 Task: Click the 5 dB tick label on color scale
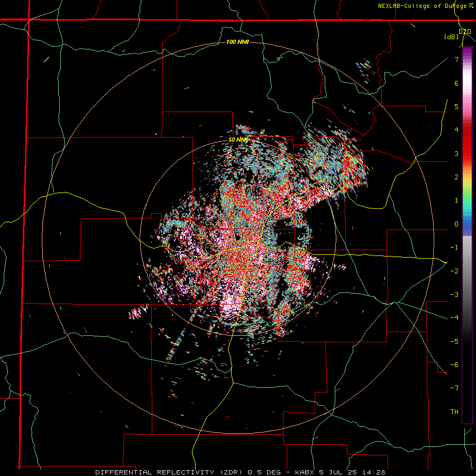click(x=456, y=106)
